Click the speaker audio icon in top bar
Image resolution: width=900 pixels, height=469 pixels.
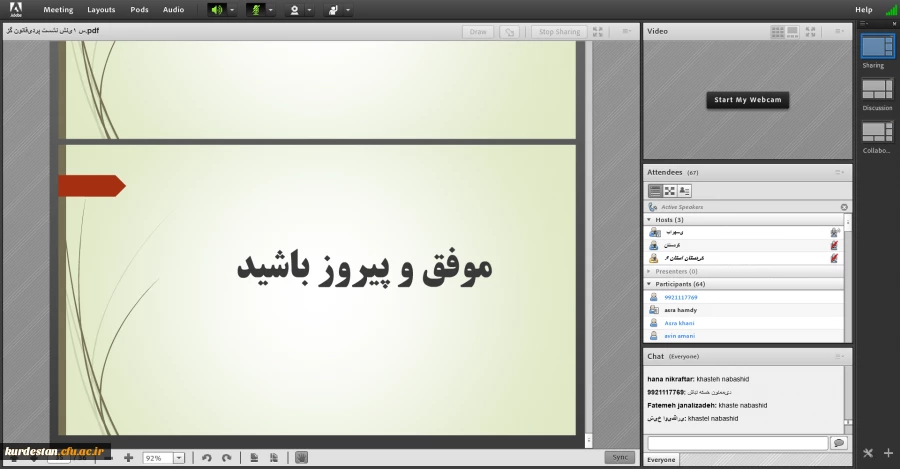[x=216, y=10]
